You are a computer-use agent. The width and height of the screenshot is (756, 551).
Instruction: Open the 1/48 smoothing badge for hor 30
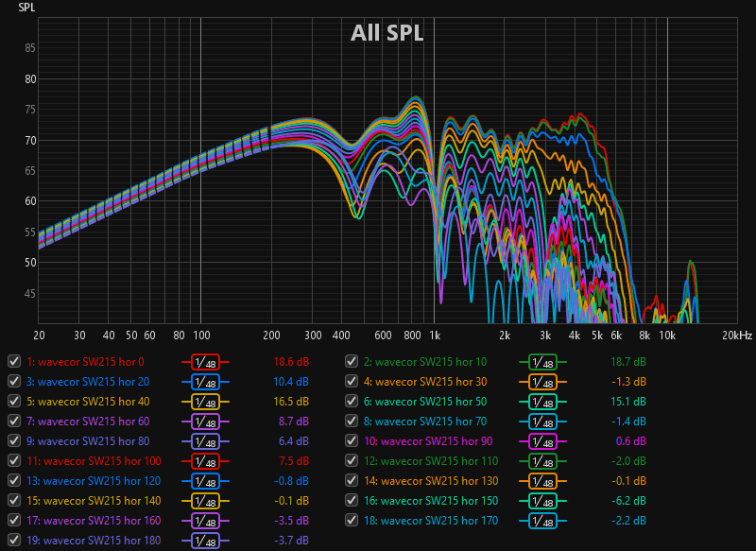tap(542, 382)
